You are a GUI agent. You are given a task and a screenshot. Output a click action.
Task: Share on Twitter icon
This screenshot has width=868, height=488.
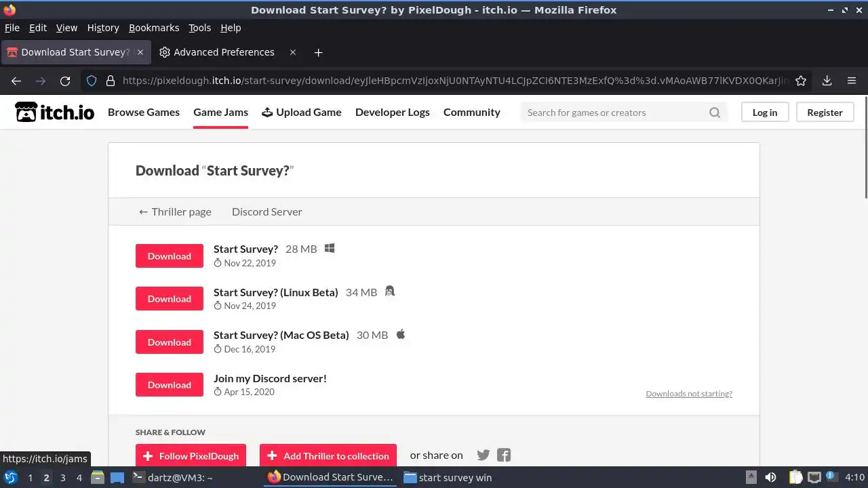point(484,455)
